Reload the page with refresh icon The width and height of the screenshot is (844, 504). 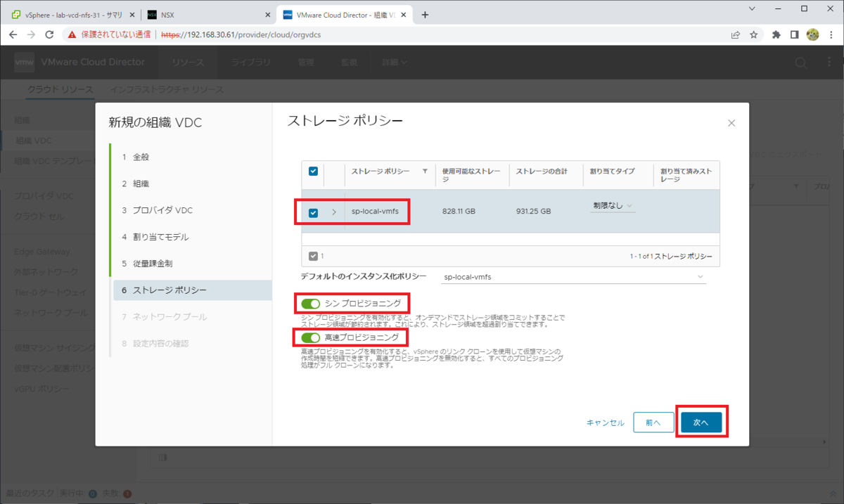pos(49,34)
